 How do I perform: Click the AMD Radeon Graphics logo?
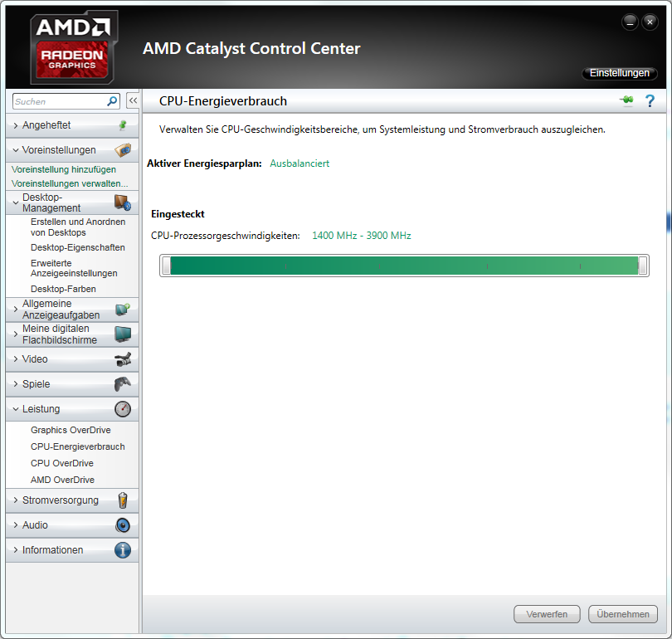tap(73, 47)
